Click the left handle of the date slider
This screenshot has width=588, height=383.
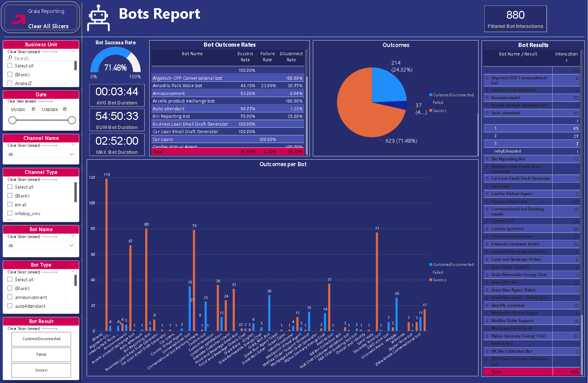click(12, 120)
